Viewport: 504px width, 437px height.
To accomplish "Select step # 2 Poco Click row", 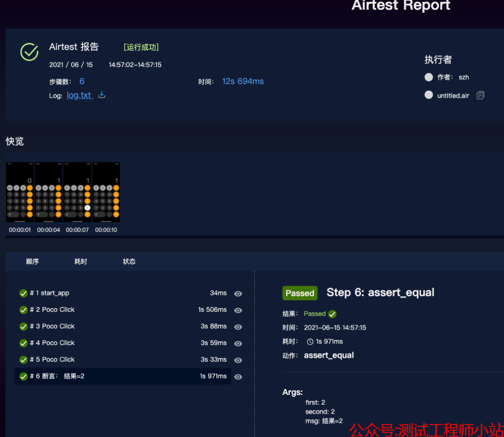I will (x=123, y=310).
